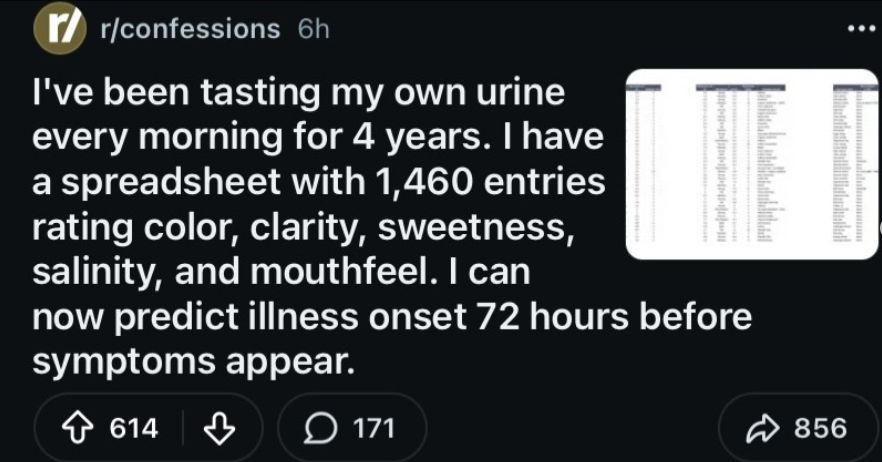Click the 856 share count

(x=820, y=428)
